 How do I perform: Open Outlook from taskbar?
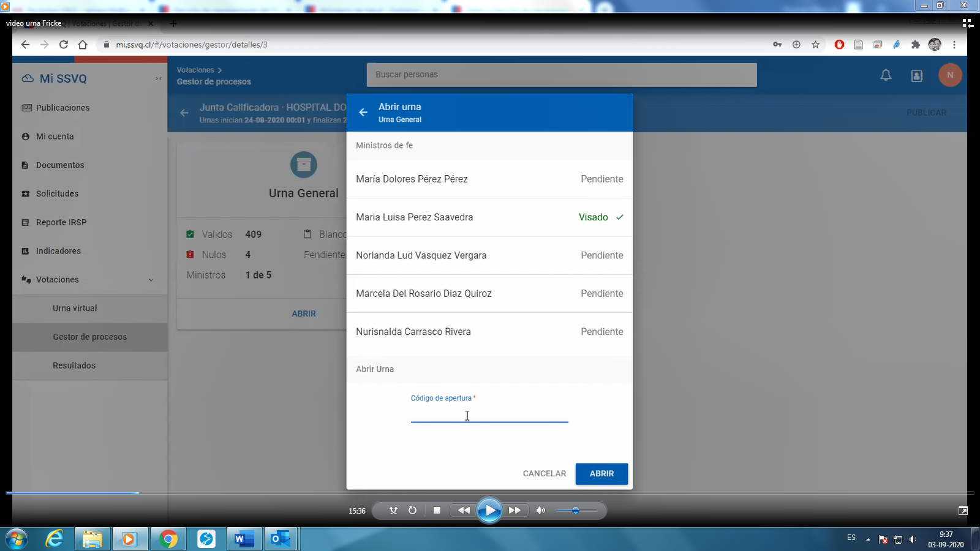281,539
